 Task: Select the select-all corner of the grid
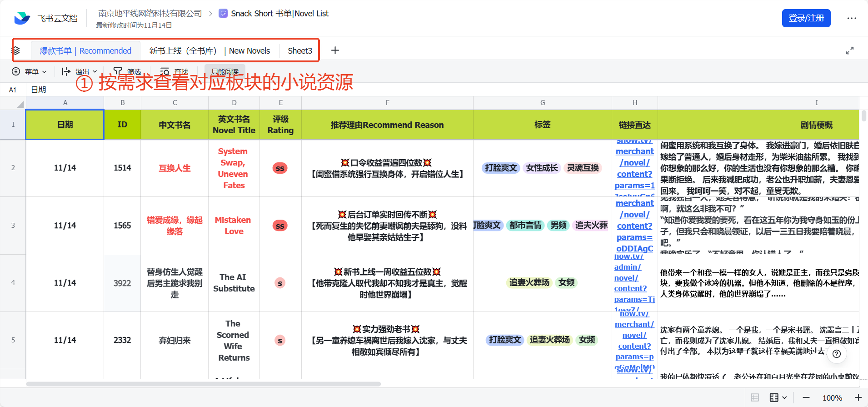point(13,103)
